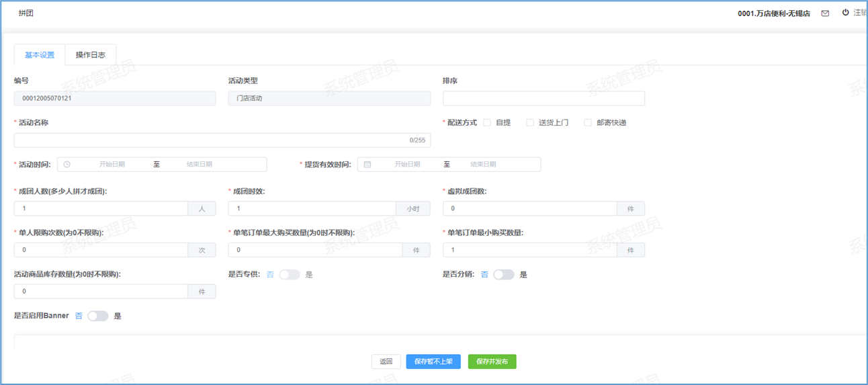Toggle the 是否分销 switch

point(504,275)
